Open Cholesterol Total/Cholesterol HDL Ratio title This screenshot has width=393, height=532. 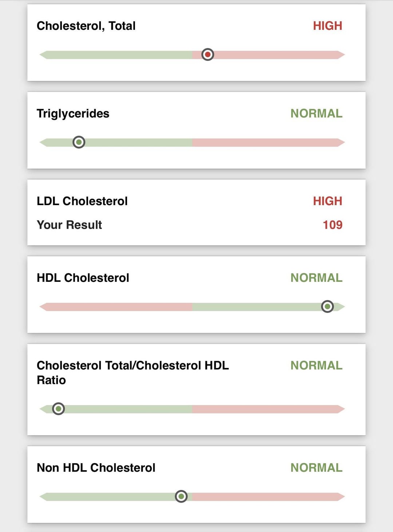click(x=132, y=372)
